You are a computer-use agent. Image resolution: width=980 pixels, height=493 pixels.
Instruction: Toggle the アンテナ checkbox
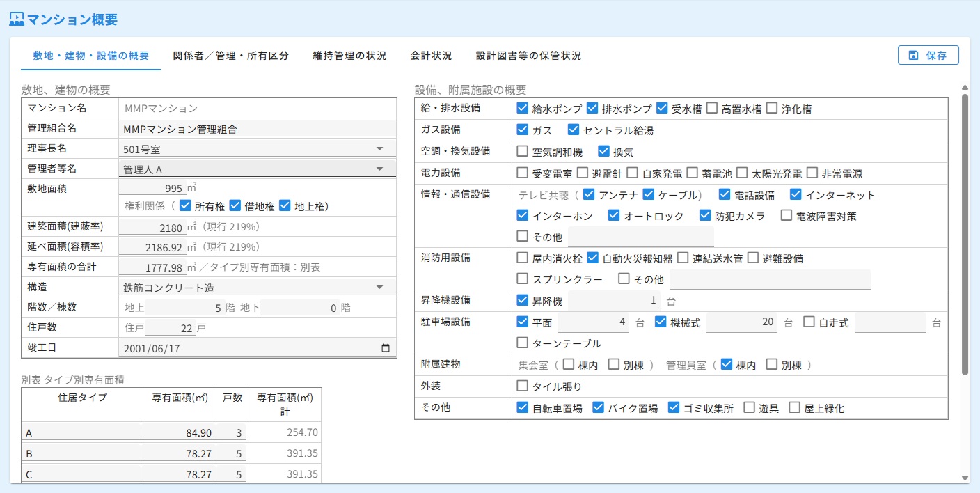pyautogui.click(x=590, y=194)
